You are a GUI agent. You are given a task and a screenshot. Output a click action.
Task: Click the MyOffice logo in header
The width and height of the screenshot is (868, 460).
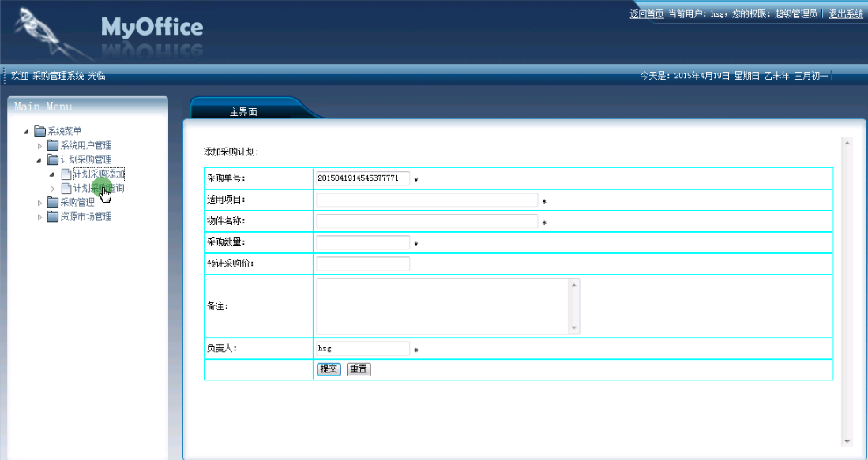coord(152,28)
